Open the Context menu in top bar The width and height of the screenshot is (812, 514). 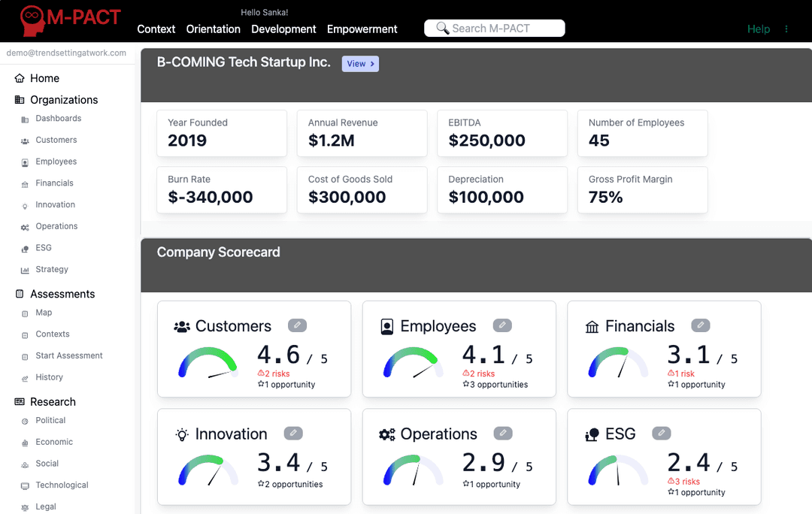tap(156, 29)
